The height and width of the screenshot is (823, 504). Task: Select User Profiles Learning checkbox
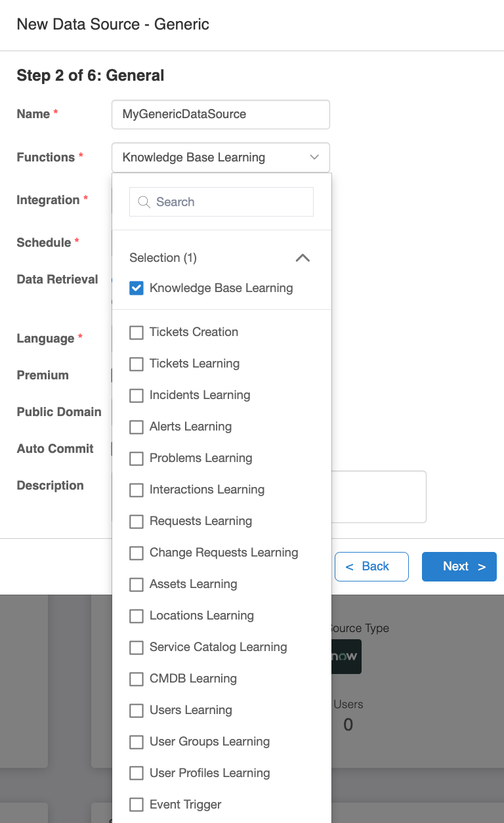pos(136,773)
